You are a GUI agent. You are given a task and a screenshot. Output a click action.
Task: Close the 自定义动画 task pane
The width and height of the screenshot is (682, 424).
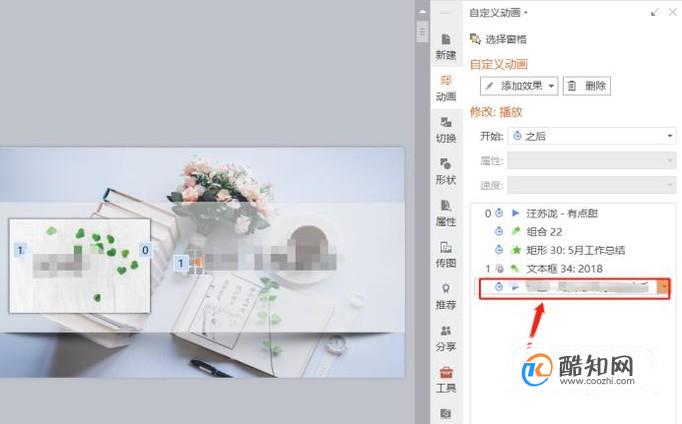(672, 12)
